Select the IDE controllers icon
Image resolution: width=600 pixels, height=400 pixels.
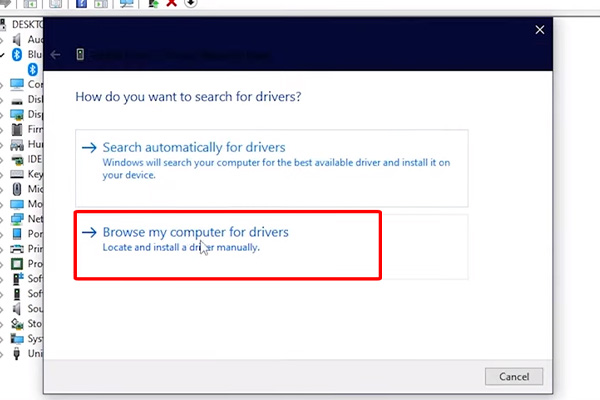tap(16, 160)
